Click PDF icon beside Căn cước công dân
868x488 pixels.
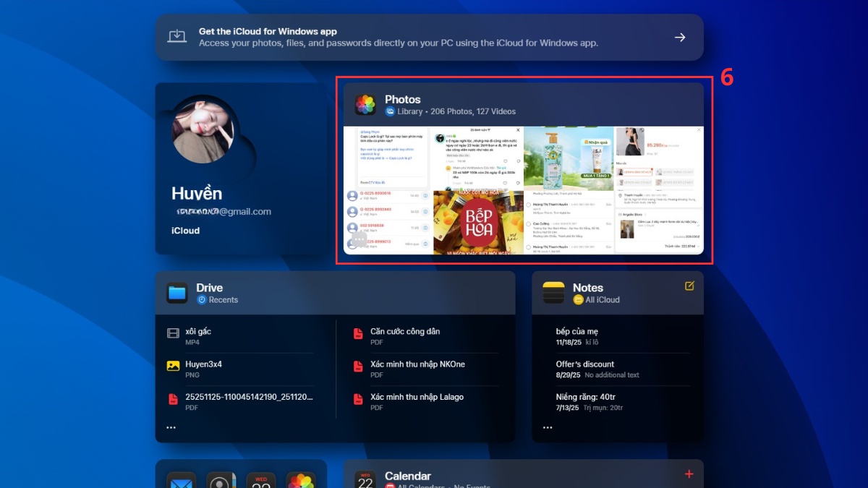[357, 333]
